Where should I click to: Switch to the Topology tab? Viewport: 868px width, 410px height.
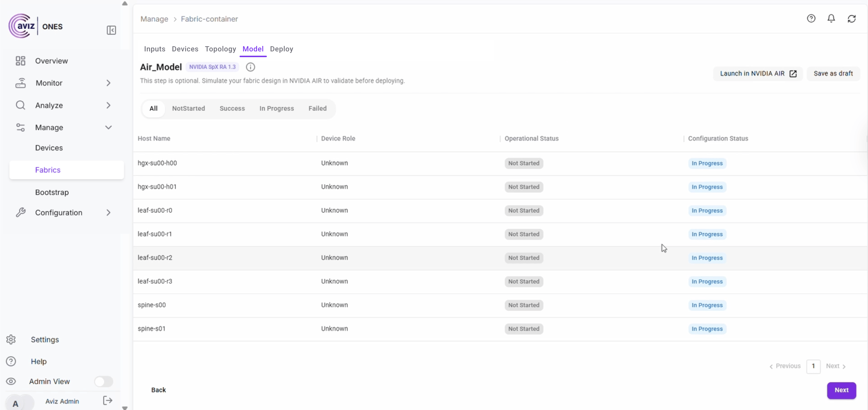(x=220, y=49)
